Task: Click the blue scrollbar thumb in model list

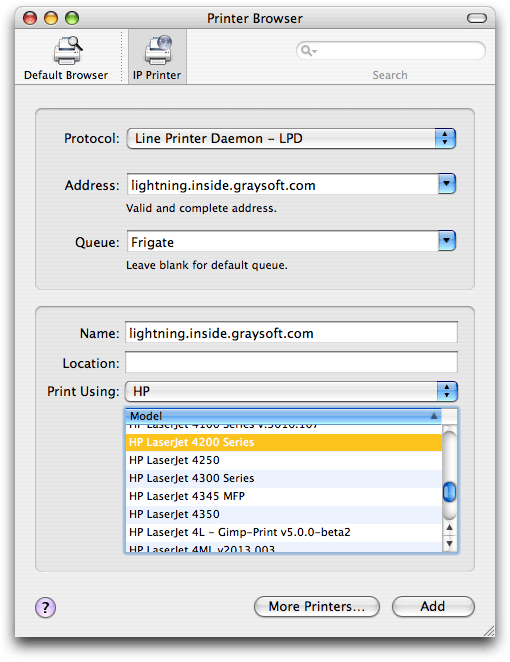Action: pos(449,492)
